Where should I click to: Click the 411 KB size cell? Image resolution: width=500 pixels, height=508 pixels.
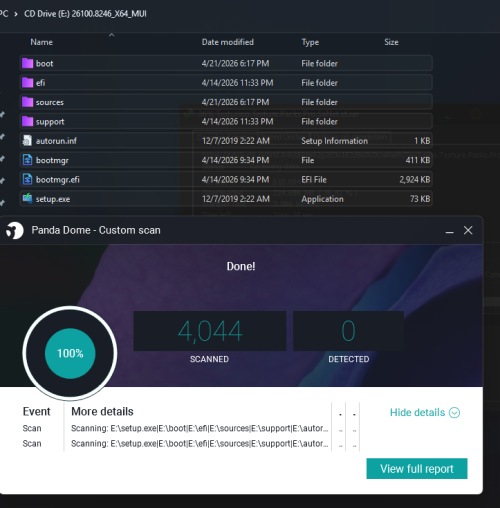click(x=418, y=160)
